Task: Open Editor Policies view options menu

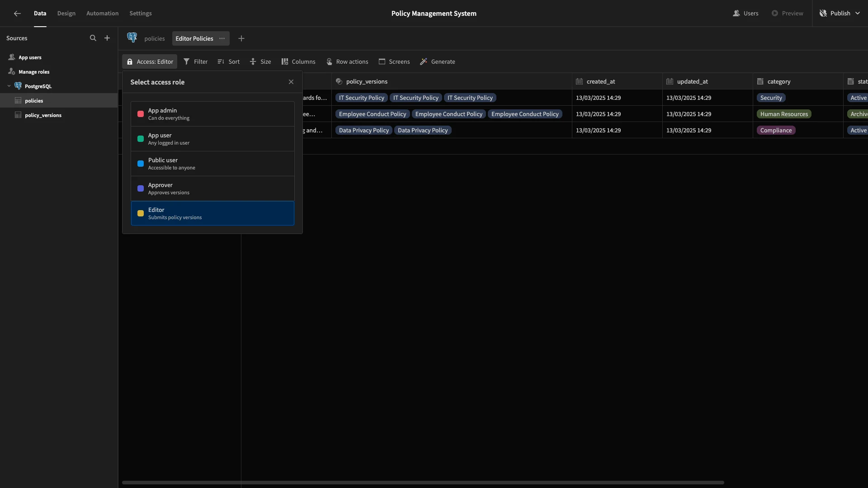Action: (x=222, y=39)
